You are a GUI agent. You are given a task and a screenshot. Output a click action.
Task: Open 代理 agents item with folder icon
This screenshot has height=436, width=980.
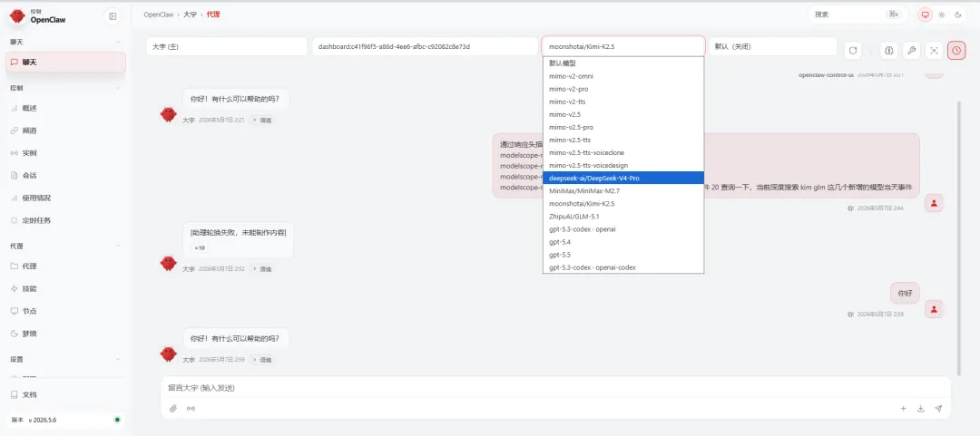point(65,266)
